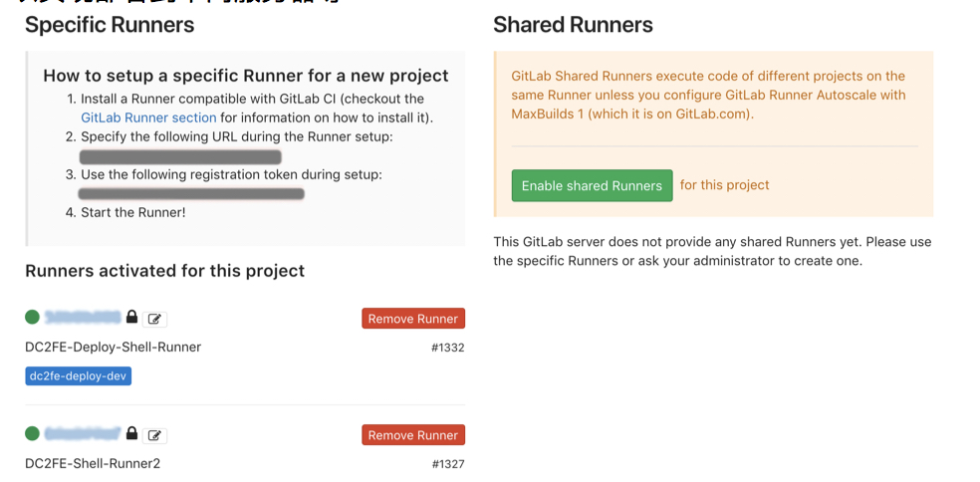This screenshot has width=980, height=482.
Task: Click the dc2fe-deploy-dev tag label
Action: [79, 376]
